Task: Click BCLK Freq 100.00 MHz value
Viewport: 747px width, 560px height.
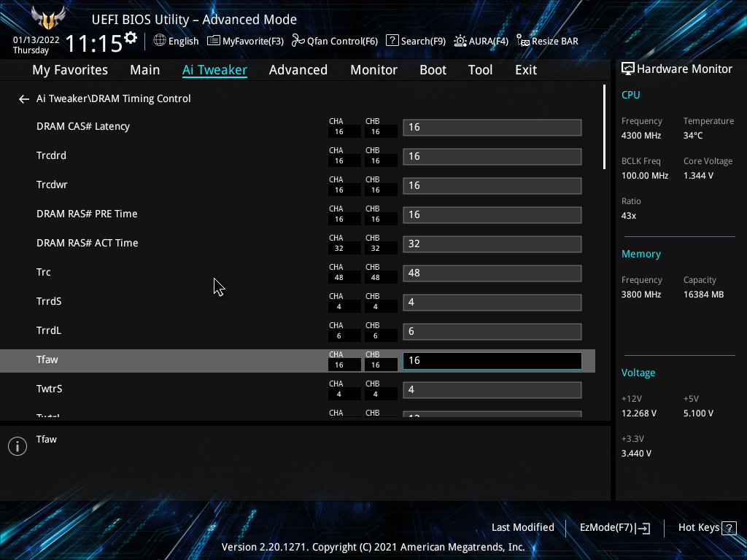Action: (645, 176)
